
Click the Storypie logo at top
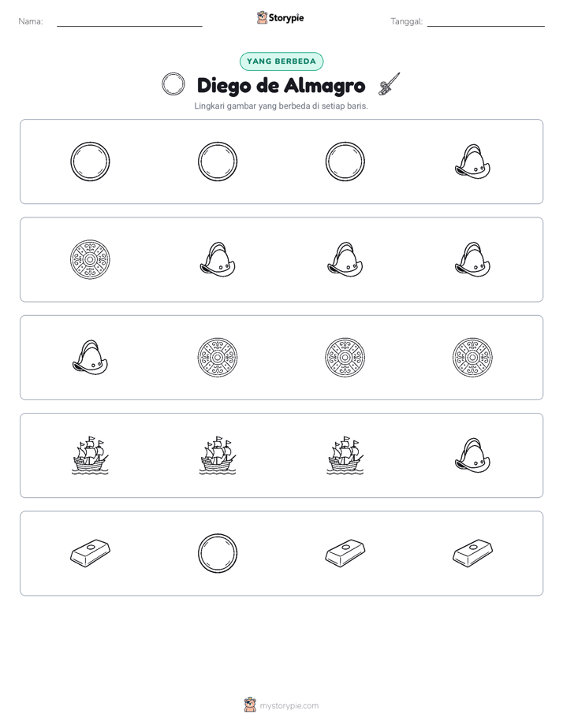[x=281, y=17]
